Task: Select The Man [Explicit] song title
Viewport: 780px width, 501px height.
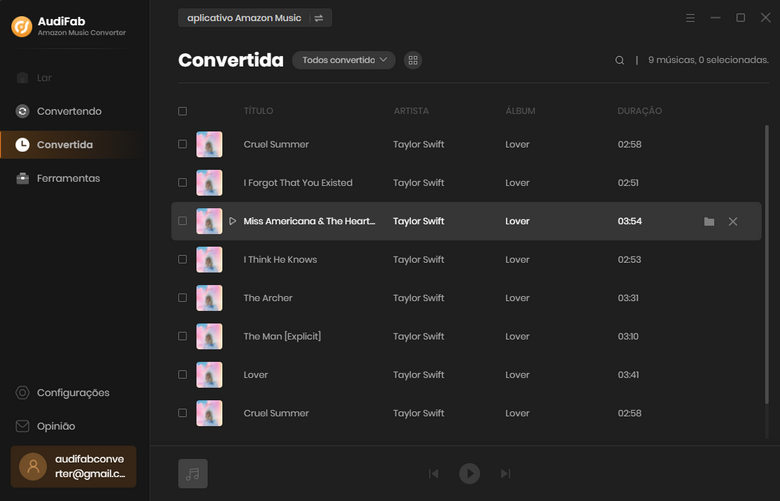Action: click(x=282, y=336)
